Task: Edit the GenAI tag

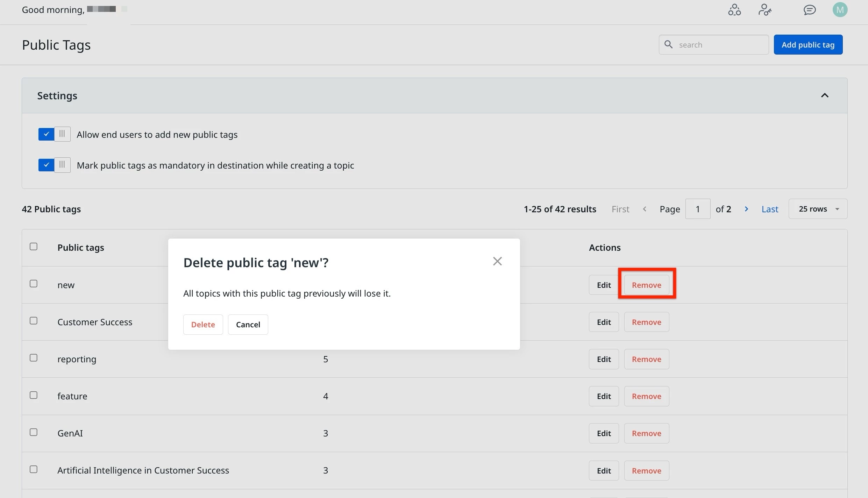Action: [x=604, y=433]
